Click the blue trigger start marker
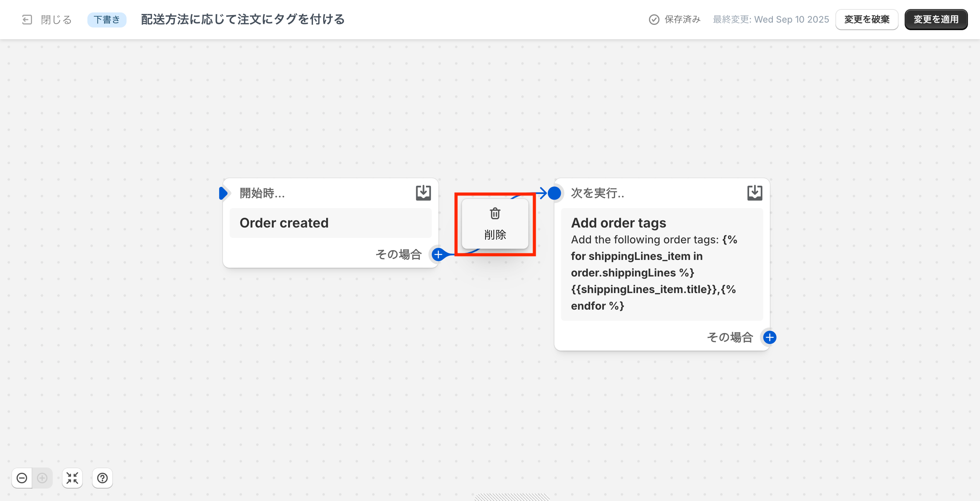 point(223,193)
